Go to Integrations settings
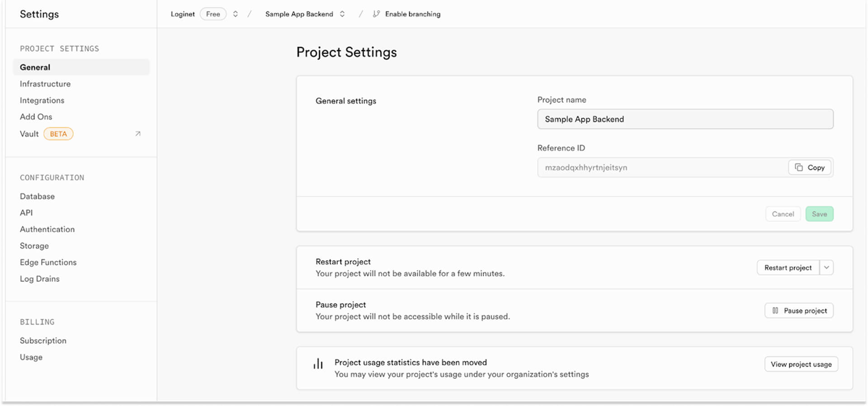The width and height of the screenshot is (868, 406). [42, 100]
